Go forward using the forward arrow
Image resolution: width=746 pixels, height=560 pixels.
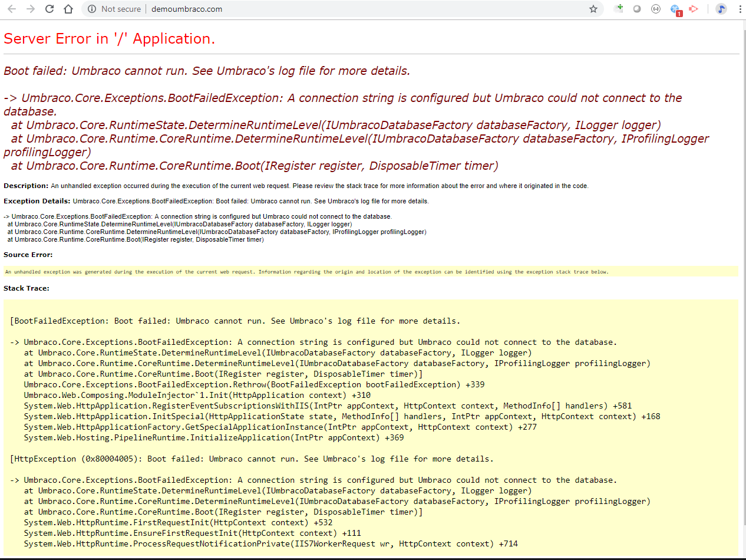pyautogui.click(x=31, y=9)
